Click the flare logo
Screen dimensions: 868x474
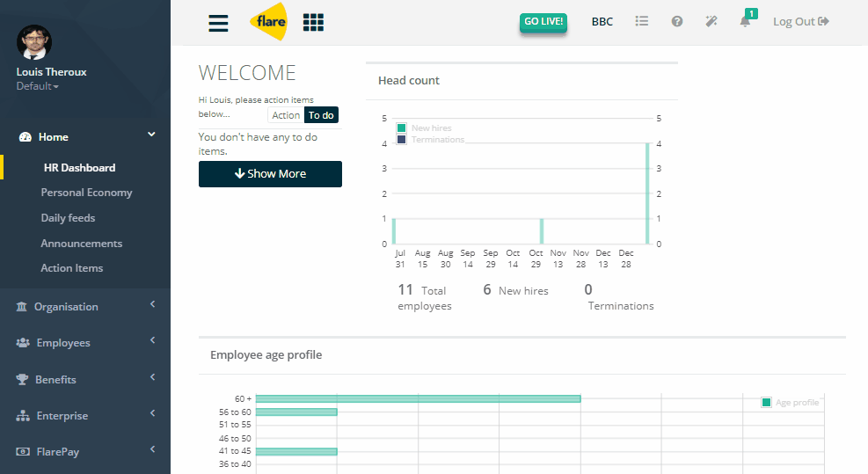(x=269, y=22)
